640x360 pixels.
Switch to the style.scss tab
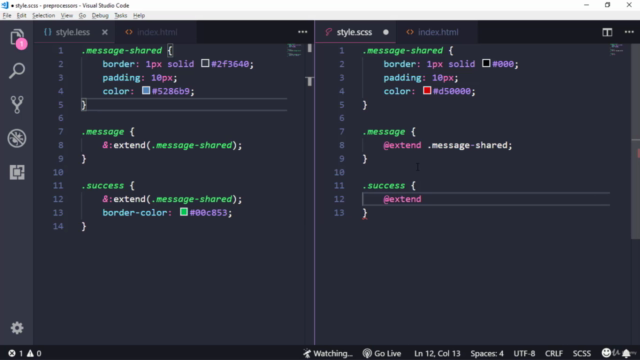(354, 32)
